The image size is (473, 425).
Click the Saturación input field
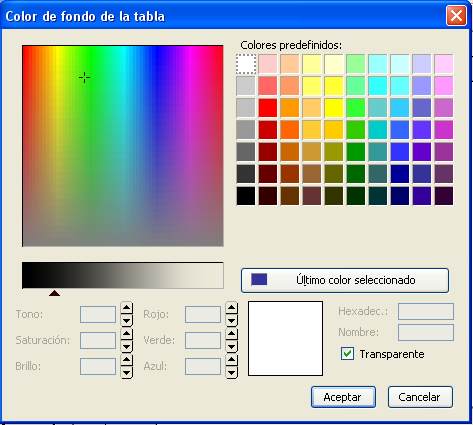(x=98, y=340)
